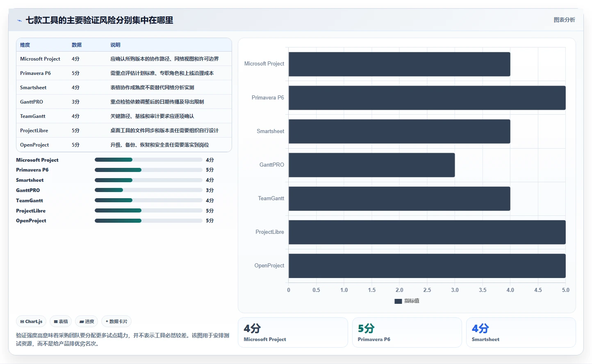Open the 4分 Microsoft Project data card
592x364 pixels.
pyautogui.click(x=293, y=332)
